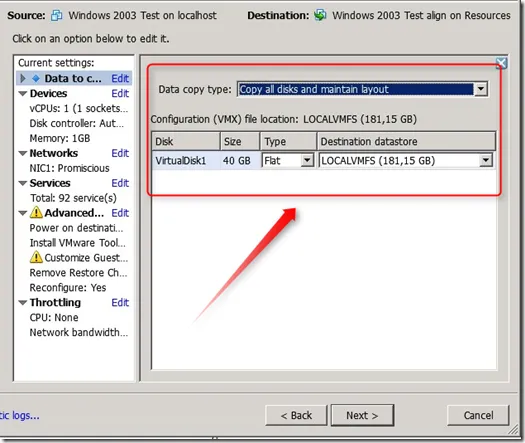Click the Services heading label

pos(50,183)
